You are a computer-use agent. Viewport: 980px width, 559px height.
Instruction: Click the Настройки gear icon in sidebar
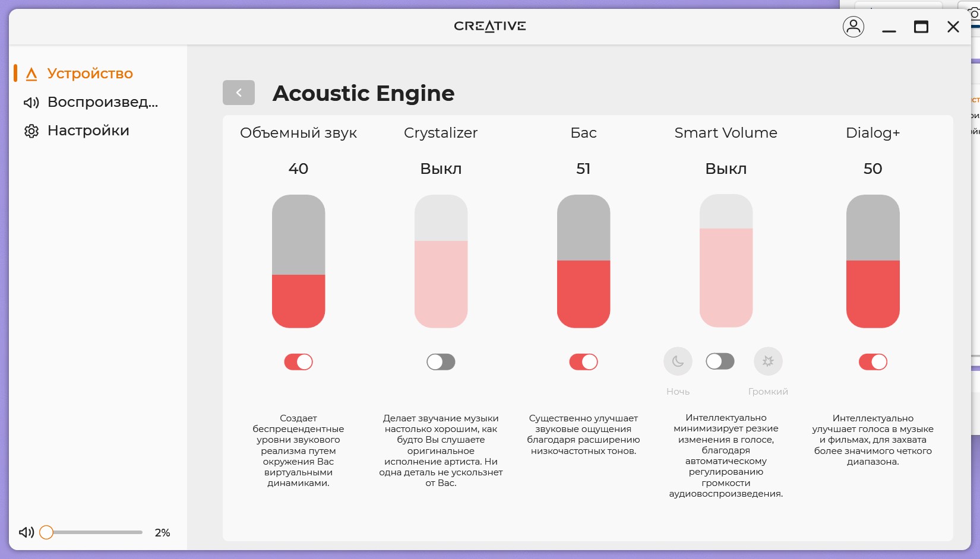(31, 131)
